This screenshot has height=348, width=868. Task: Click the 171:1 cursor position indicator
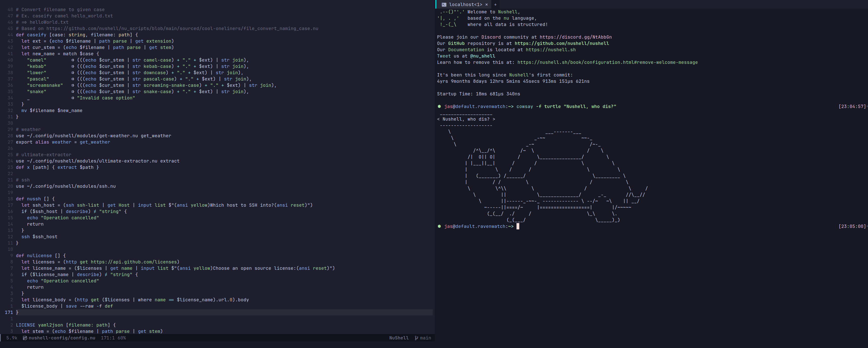pos(107,338)
